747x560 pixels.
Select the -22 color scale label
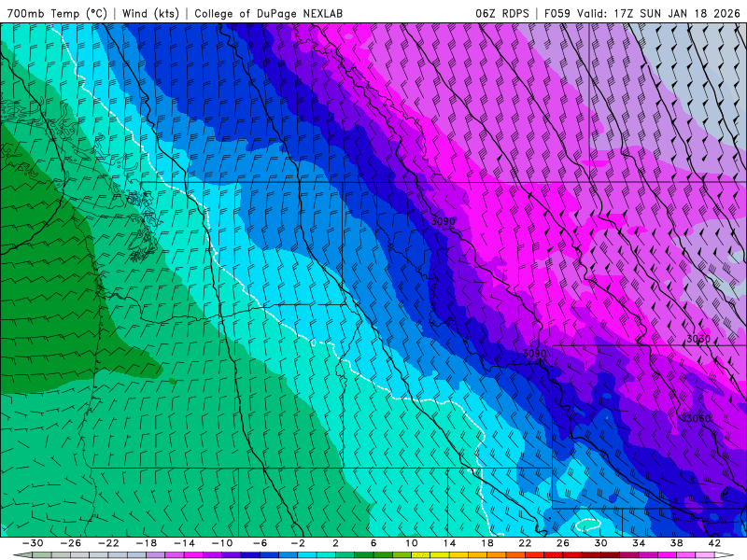108,543
